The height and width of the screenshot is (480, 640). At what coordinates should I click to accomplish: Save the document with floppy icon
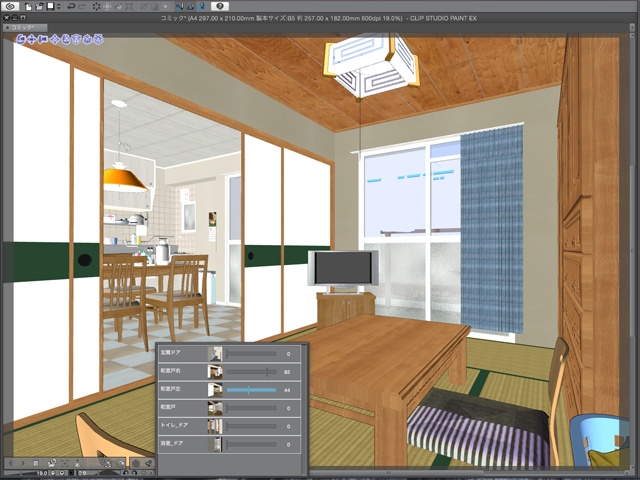pyautogui.click(x=50, y=7)
